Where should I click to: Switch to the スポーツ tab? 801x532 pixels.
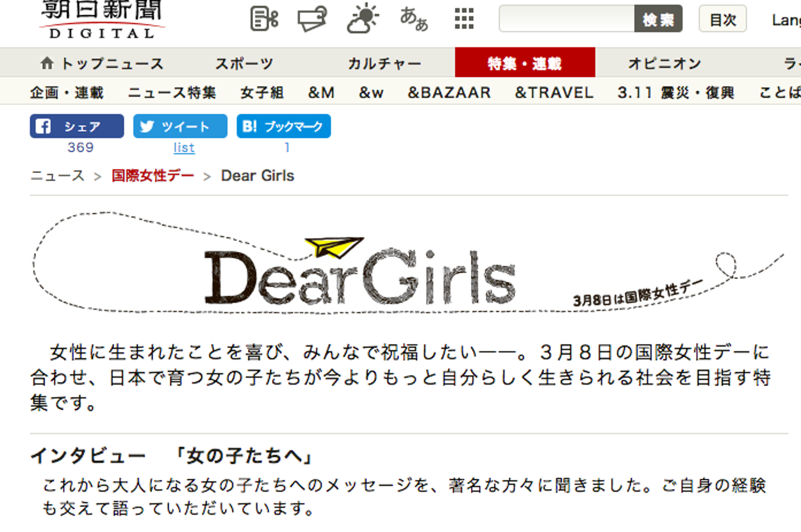tap(244, 63)
